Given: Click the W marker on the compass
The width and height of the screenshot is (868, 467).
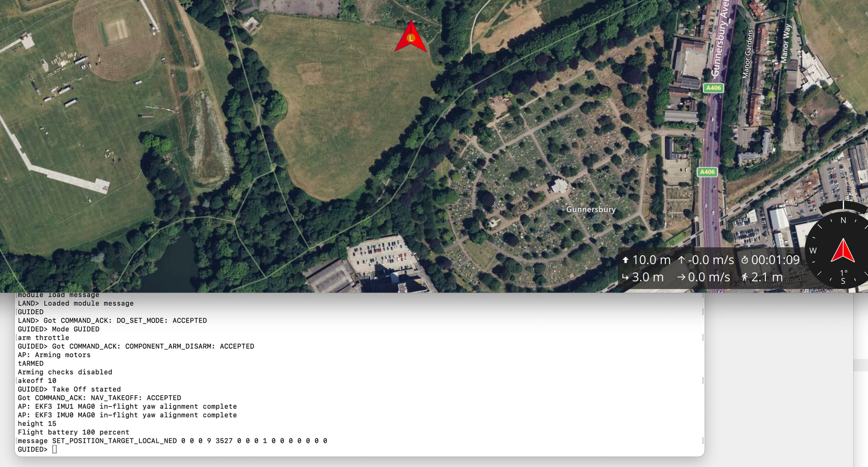Looking at the screenshot, I should click(x=813, y=251).
